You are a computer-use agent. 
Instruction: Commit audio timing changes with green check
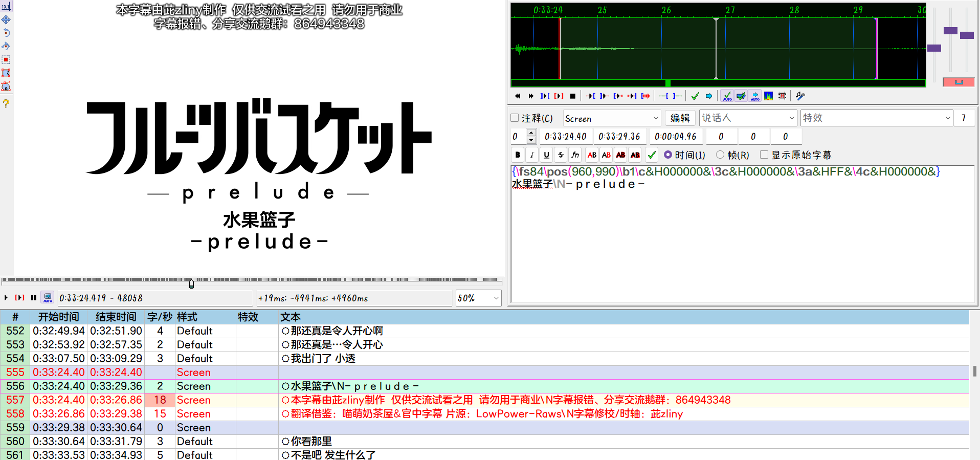(x=695, y=96)
